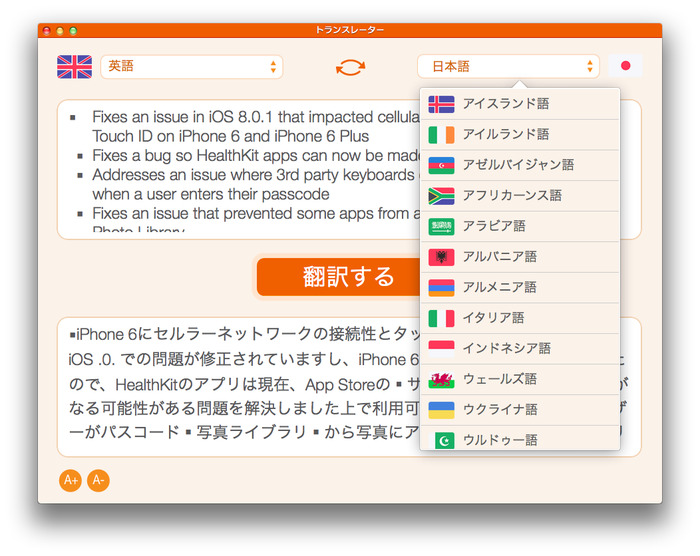The height and width of the screenshot is (556, 700).
Task: Click the Wales dragon flag icon
Action: pyautogui.click(x=441, y=380)
